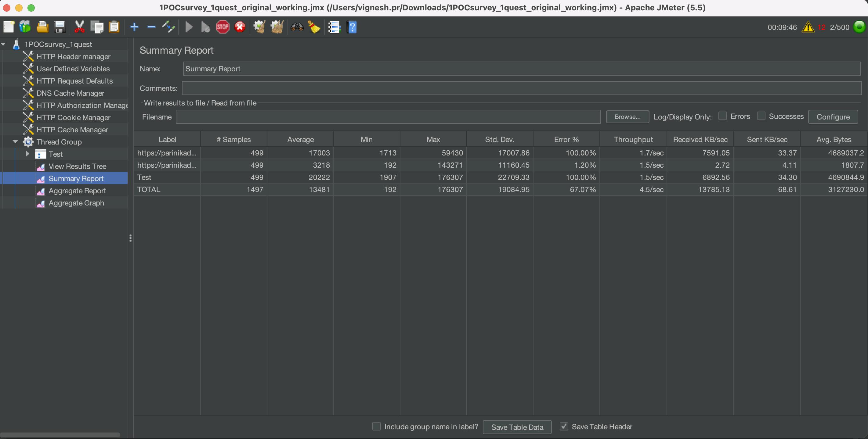This screenshot has width=868, height=439.
Task: Click the Filename input field
Action: point(388,117)
